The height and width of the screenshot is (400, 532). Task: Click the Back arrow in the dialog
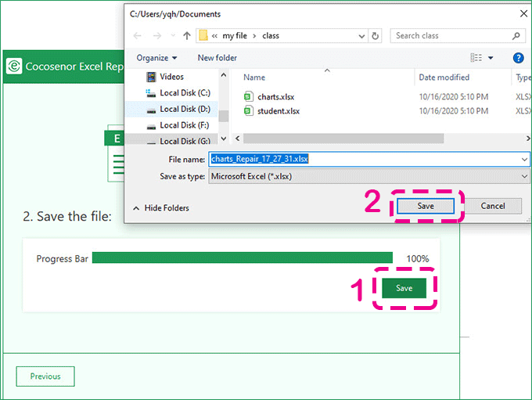pos(138,36)
